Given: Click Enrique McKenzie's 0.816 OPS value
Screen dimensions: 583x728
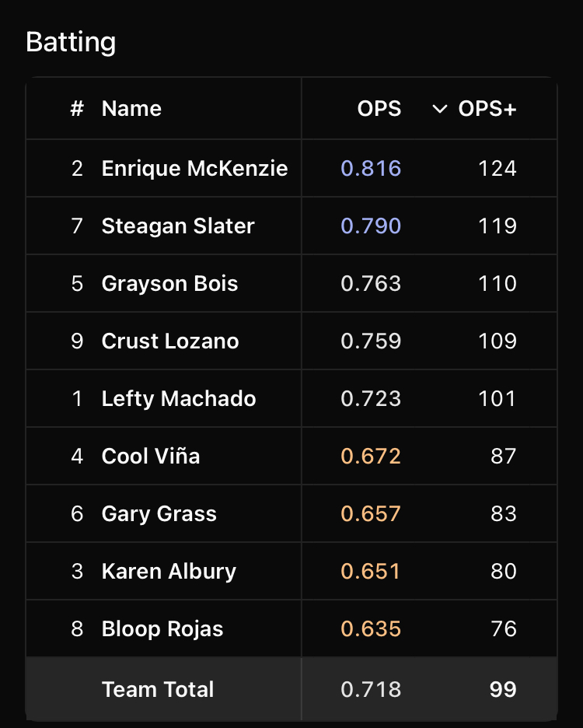Looking at the screenshot, I should click(371, 168).
